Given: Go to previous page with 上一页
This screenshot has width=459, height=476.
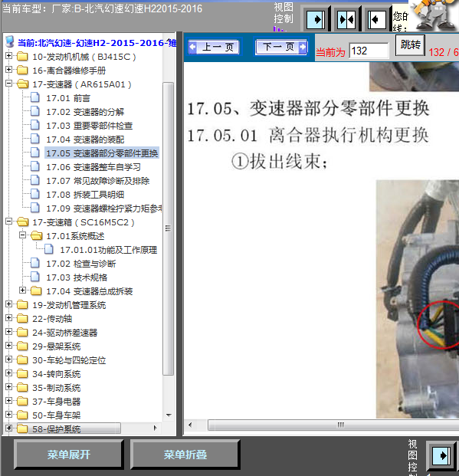Looking at the screenshot, I should (214, 47).
